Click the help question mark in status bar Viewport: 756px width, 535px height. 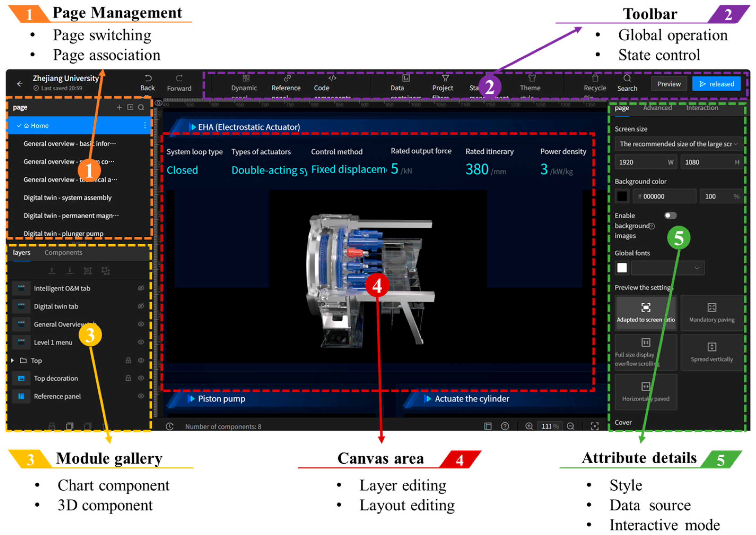point(505,426)
